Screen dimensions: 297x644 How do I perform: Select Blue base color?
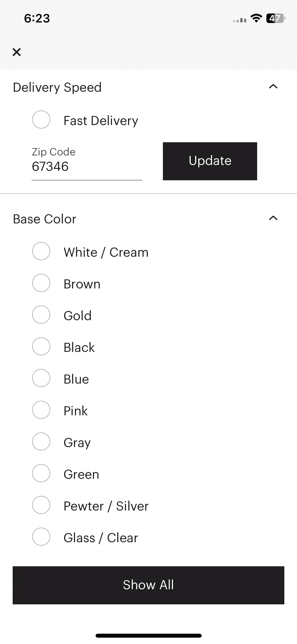[41, 378]
